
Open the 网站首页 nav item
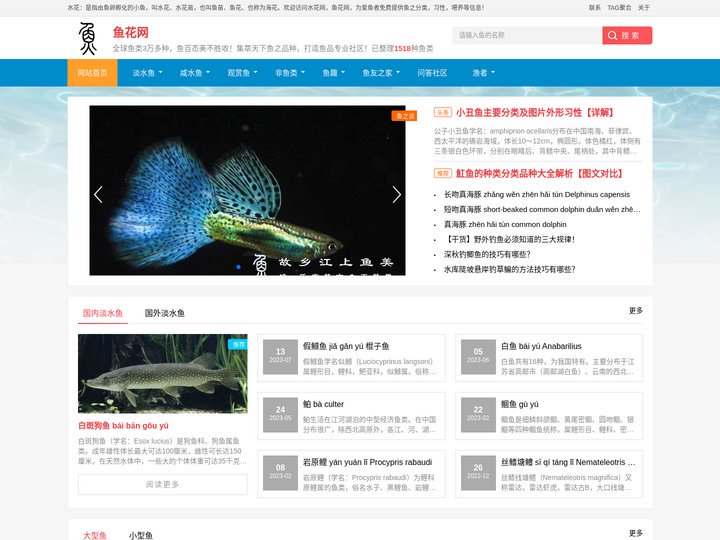(92, 73)
